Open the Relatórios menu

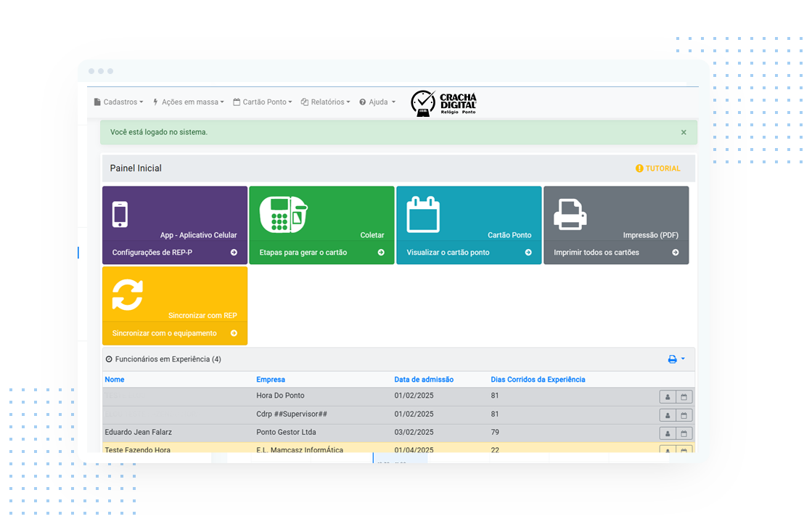(326, 102)
